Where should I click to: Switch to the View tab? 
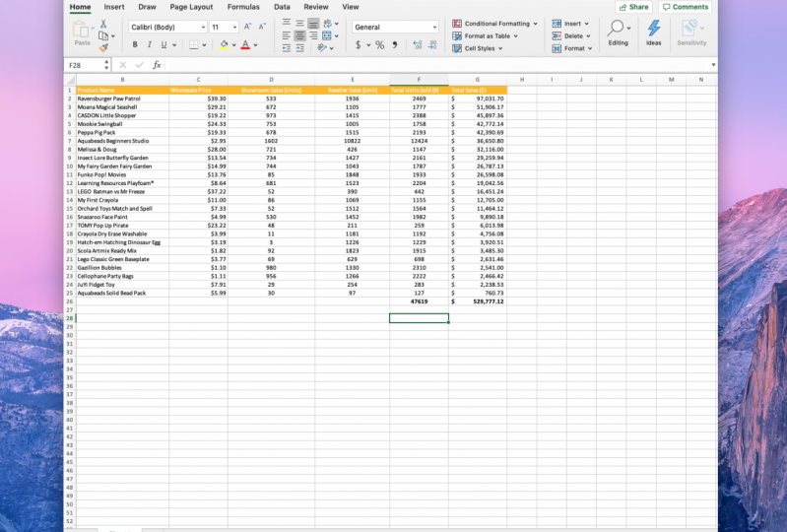(x=351, y=7)
